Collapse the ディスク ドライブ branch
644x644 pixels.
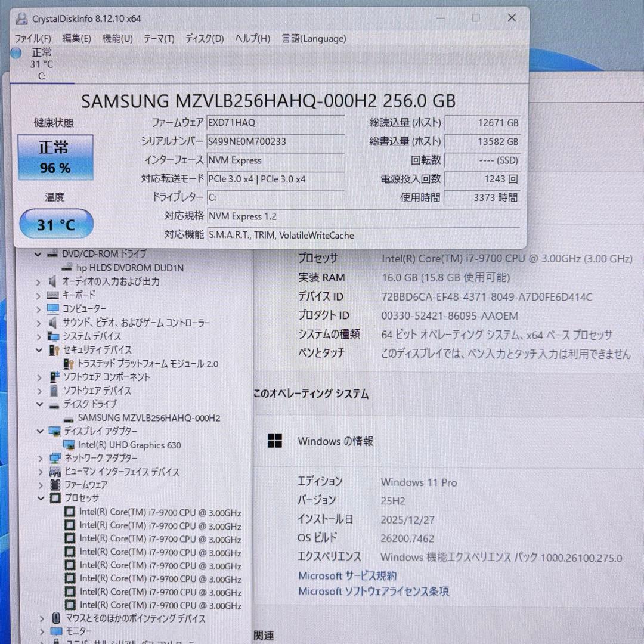pos(39,404)
